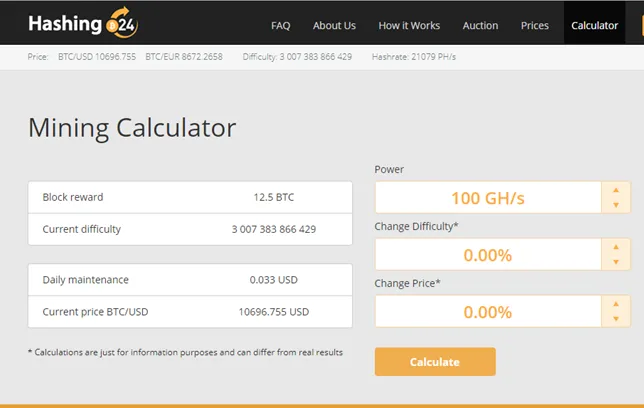Viewport: 644px width, 408px height.
Task: Open the Auction page
Action: [x=480, y=25]
